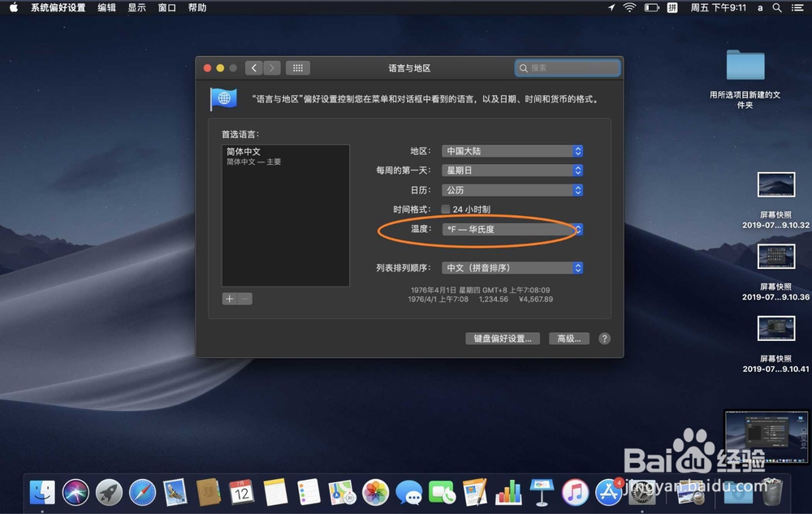Click the Apple menu logo
812x514 pixels.
click(x=14, y=7)
